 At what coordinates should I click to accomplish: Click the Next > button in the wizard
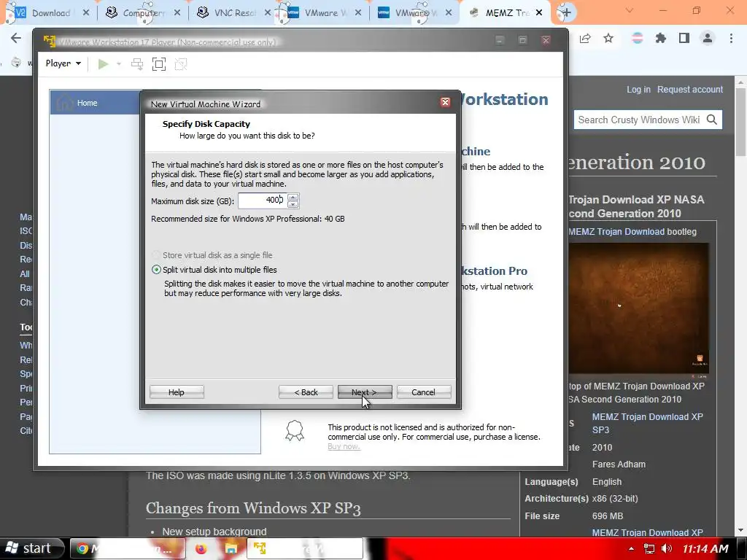point(365,392)
